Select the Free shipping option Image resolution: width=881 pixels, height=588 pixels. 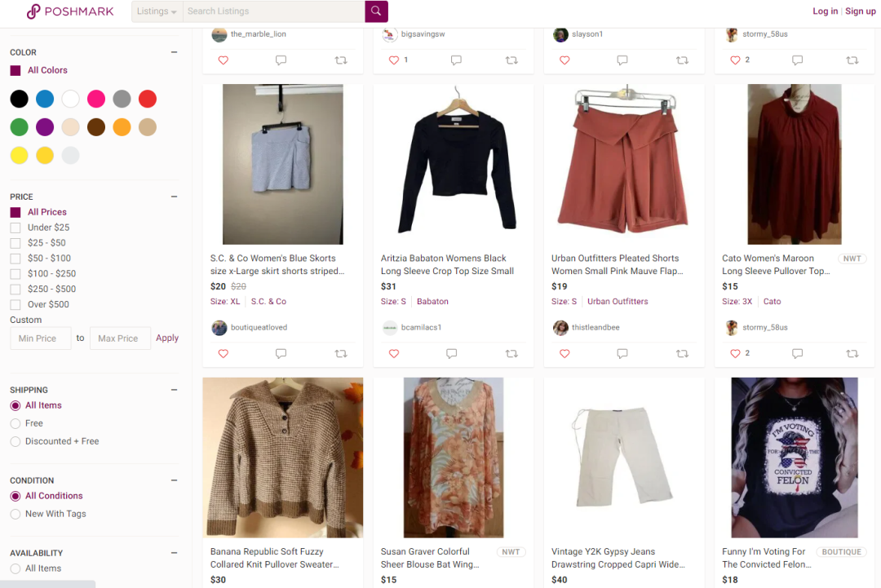point(15,423)
